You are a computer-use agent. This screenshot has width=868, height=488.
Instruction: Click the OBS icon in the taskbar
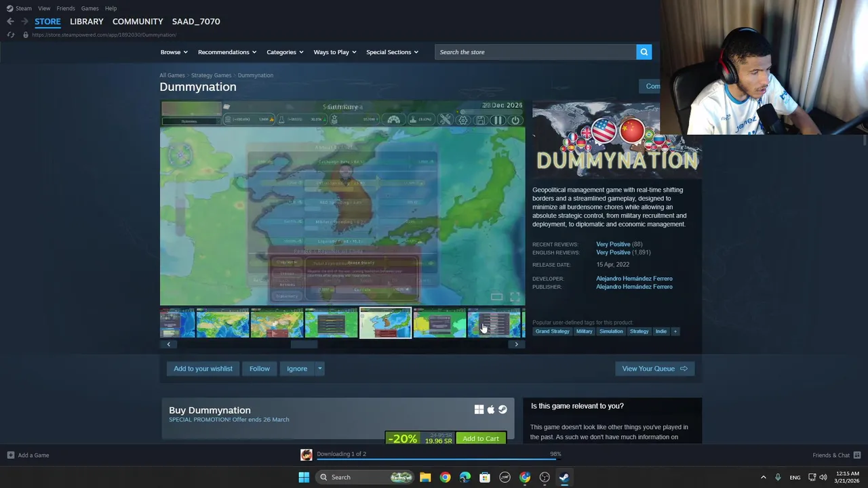pos(545,477)
